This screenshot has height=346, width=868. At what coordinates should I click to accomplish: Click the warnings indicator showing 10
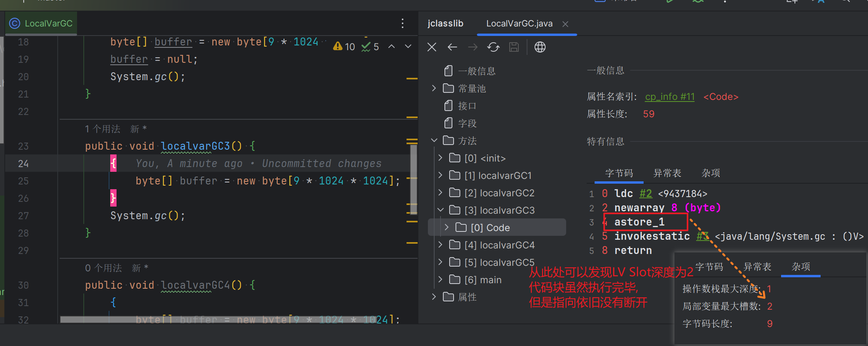344,47
